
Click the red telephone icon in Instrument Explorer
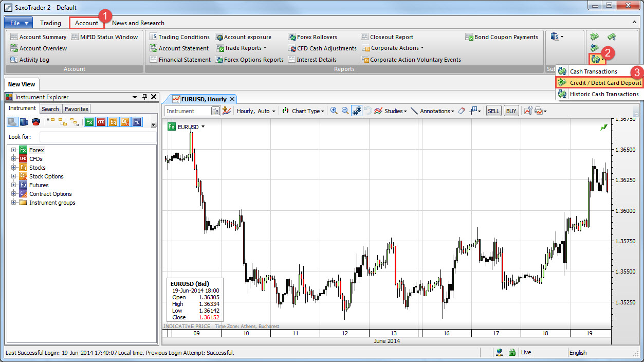[36, 122]
